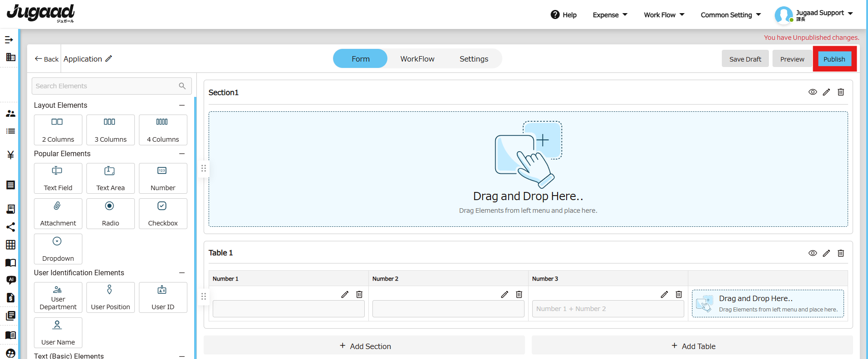Edit Table 1 title with pencil icon

(826, 253)
